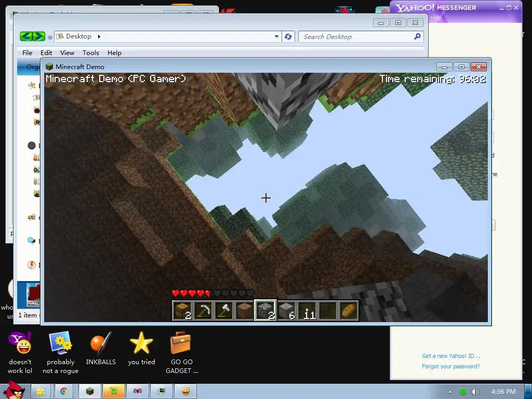
Task: Select Computer icon in Explorer sidebar
Action: tap(31, 240)
